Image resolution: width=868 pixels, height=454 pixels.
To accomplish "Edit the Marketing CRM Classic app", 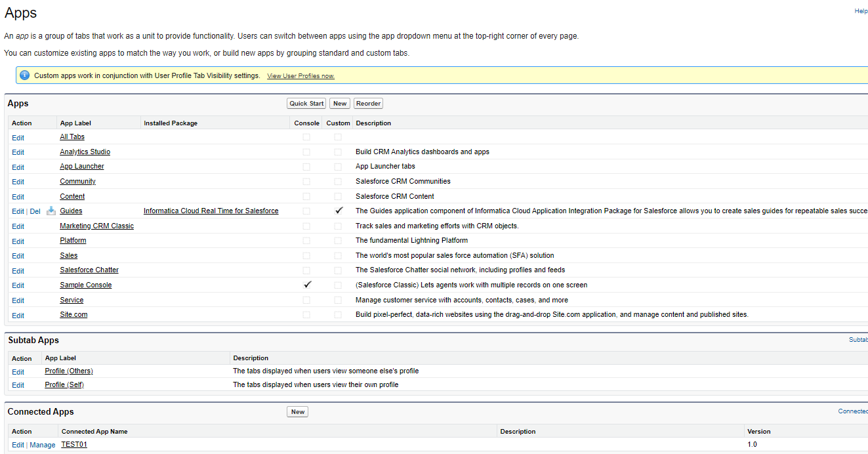I will pyautogui.click(x=18, y=226).
